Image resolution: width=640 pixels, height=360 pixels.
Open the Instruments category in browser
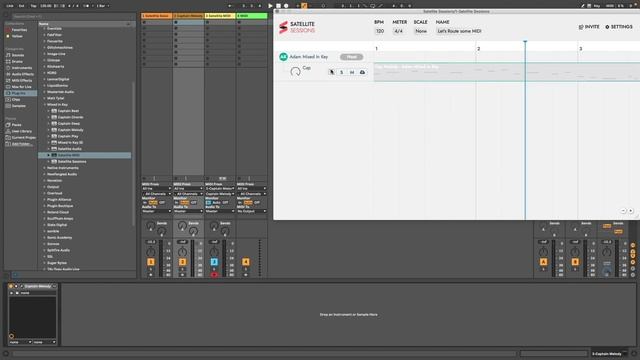point(22,68)
